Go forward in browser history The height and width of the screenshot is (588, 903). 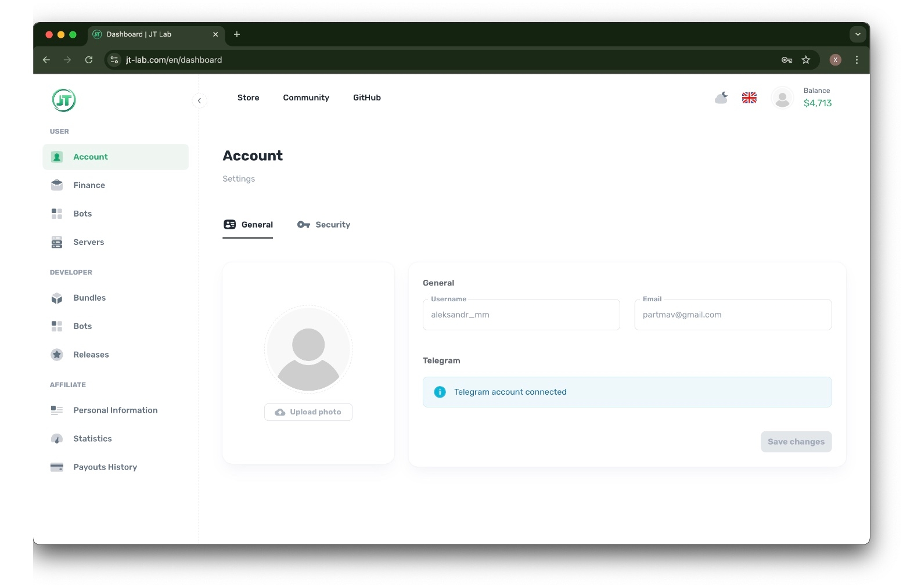(67, 60)
